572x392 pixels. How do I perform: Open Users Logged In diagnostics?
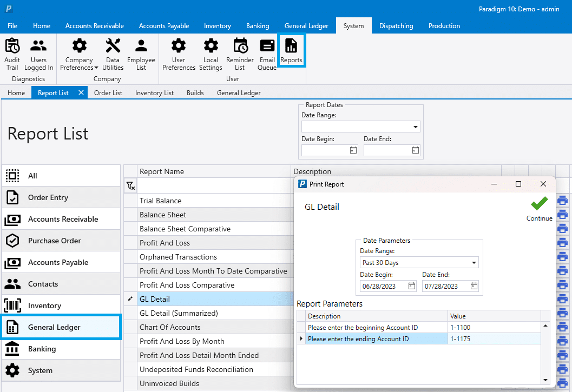(38, 54)
